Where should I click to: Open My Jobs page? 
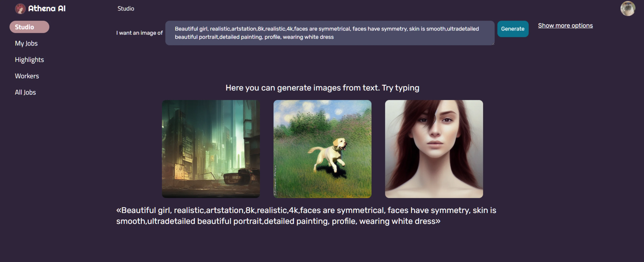(x=26, y=43)
